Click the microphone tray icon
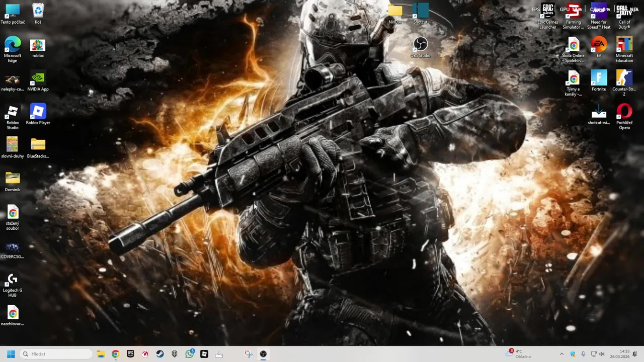The width and height of the screenshot is (644, 362). pyautogui.click(x=583, y=354)
